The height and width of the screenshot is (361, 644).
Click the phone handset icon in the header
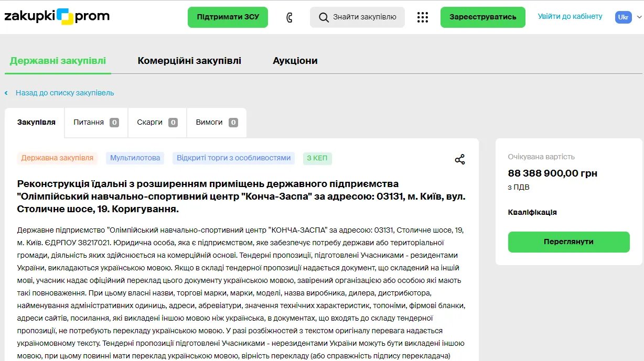[289, 16]
